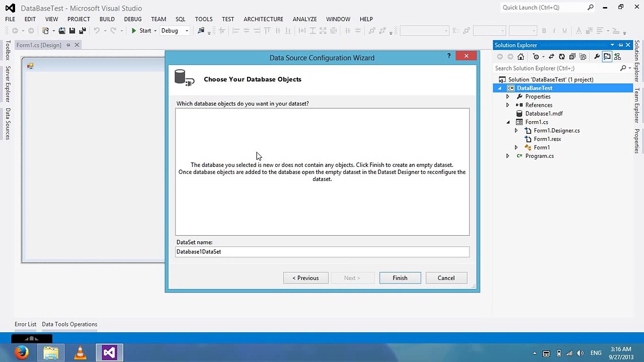Collapse the Form1.cs node
Viewport: 644px width, 362px height.
click(508, 122)
